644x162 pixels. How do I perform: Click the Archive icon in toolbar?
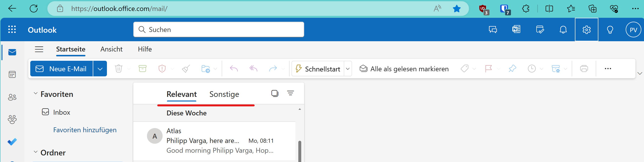(x=143, y=69)
